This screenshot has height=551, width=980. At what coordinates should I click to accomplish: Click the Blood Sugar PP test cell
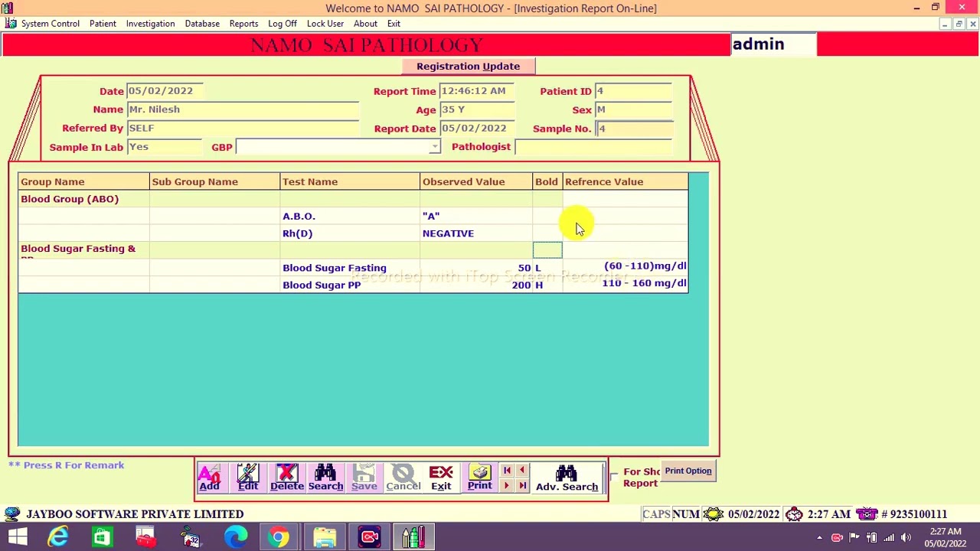click(x=351, y=285)
